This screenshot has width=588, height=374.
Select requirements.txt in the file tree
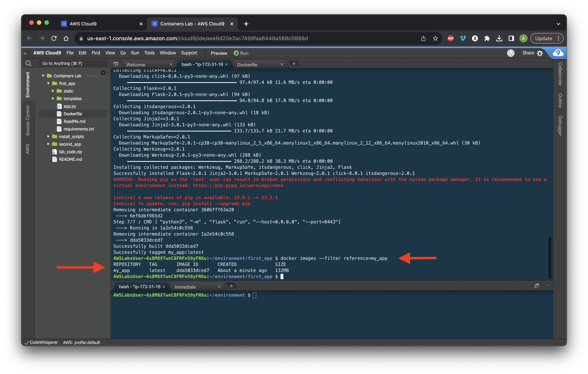pos(79,129)
